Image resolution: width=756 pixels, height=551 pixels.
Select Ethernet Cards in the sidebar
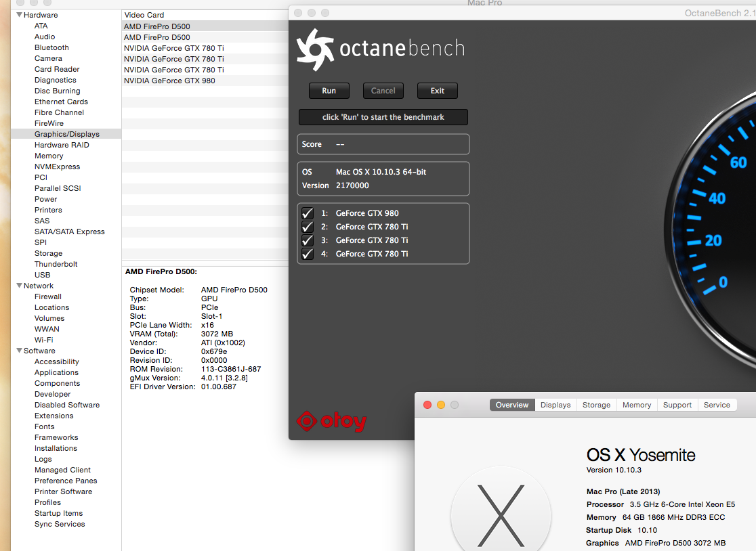pos(61,102)
